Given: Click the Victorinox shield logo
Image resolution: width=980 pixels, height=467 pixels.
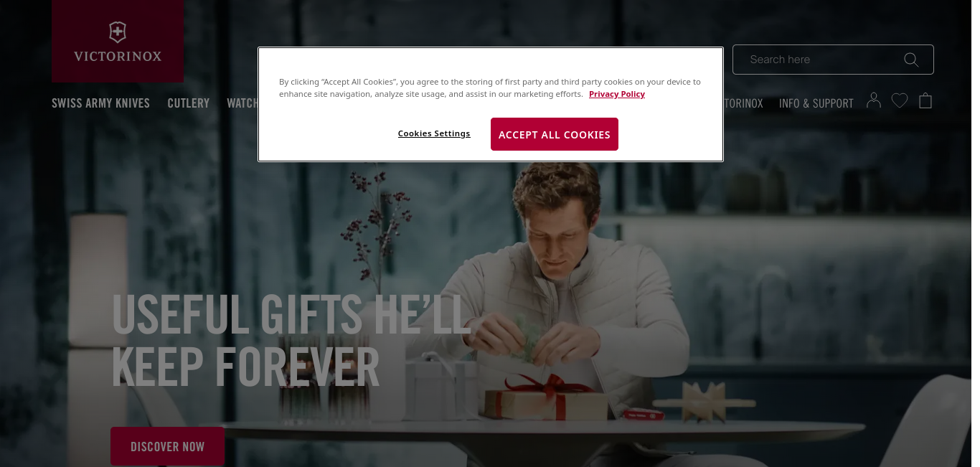Looking at the screenshot, I should [x=118, y=32].
